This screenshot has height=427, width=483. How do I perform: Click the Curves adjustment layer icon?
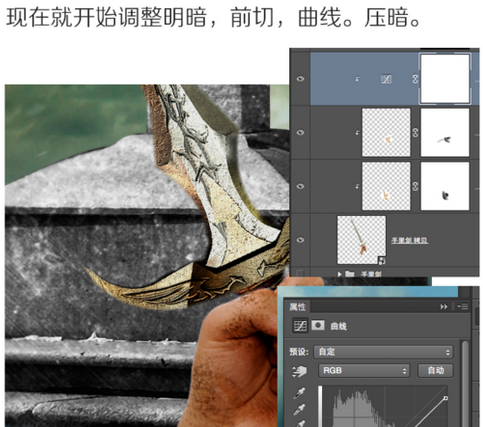click(x=386, y=79)
